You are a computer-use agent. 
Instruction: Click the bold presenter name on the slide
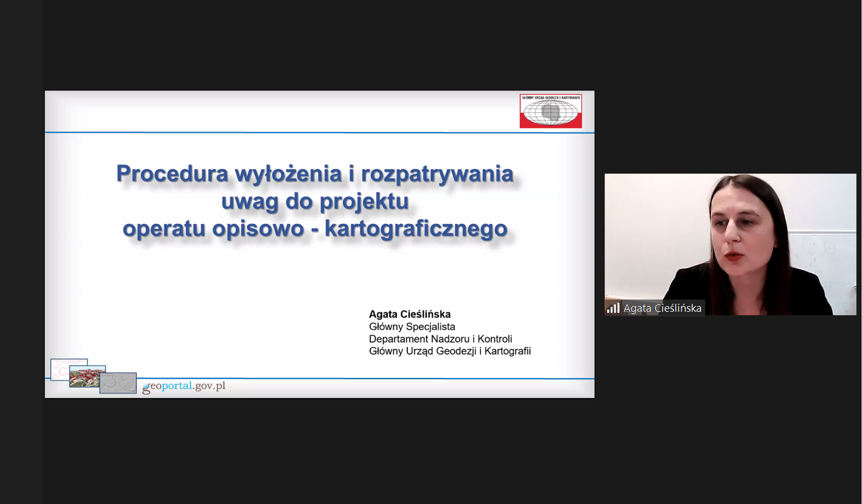click(409, 314)
